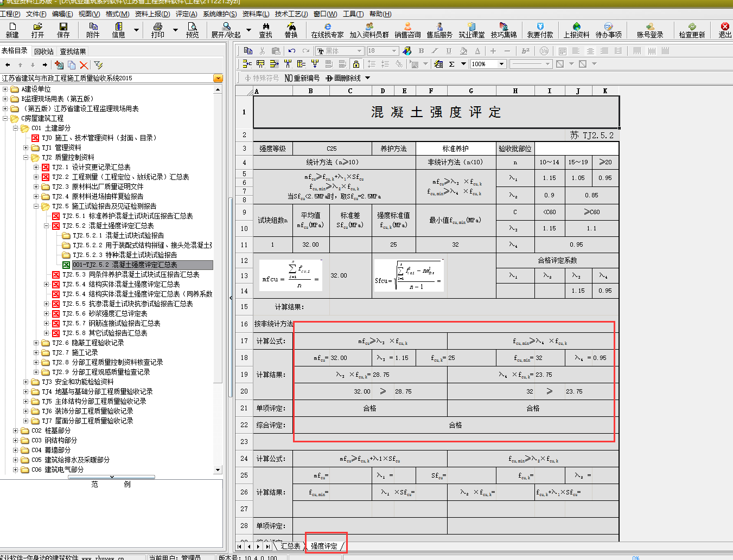
Task: Open the 评定(A) menu
Action: pyautogui.click(x=186, y=14)
